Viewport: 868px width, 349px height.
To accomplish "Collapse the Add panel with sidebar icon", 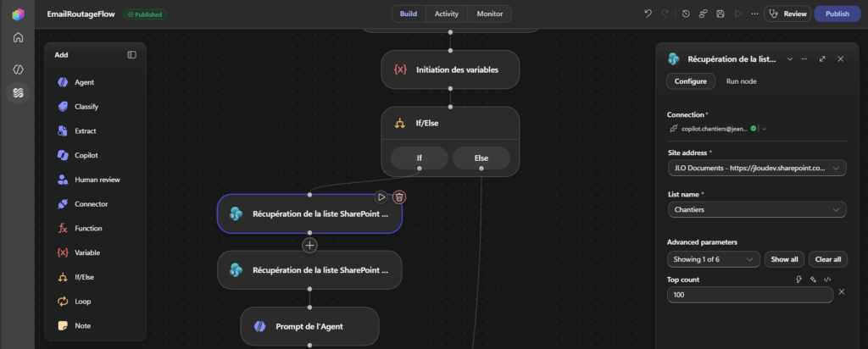I will click(131, 55).
